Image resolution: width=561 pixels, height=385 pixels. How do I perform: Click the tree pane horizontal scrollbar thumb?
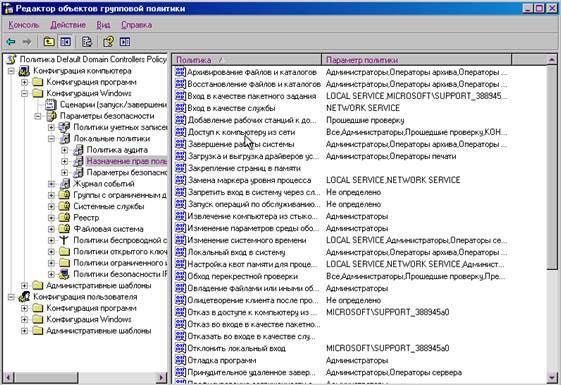[x=46, y=377]
